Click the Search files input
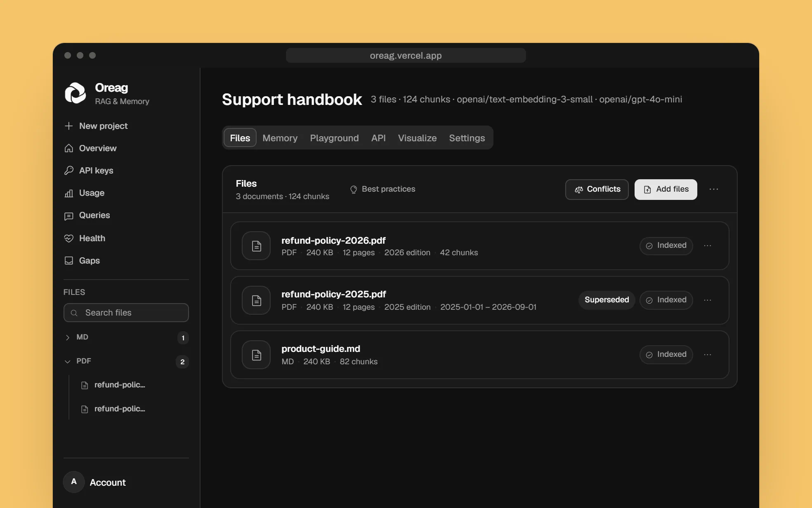 click(126, 313)
